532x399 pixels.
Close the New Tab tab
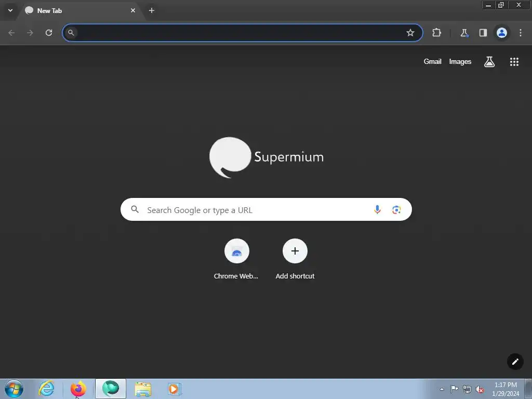[133, 10]
